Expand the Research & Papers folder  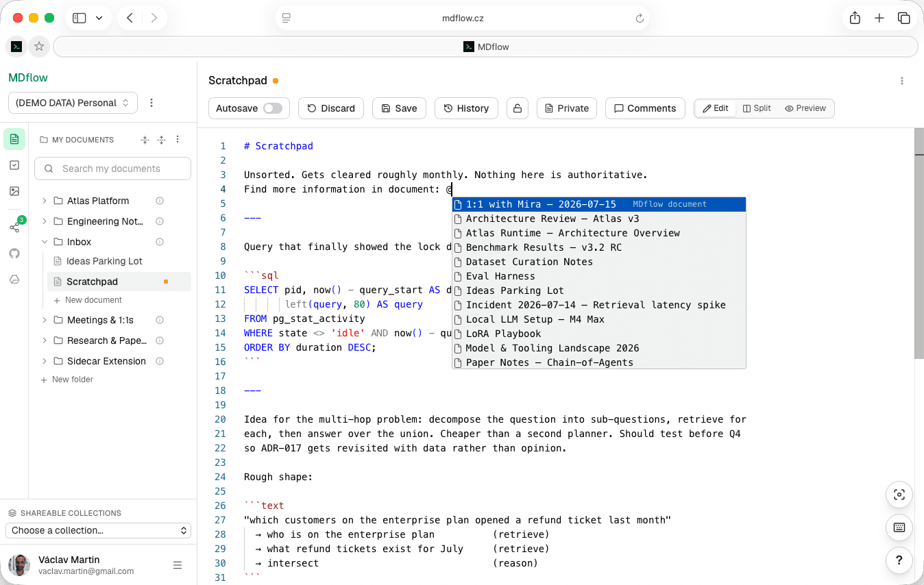(x=45, y=340)
